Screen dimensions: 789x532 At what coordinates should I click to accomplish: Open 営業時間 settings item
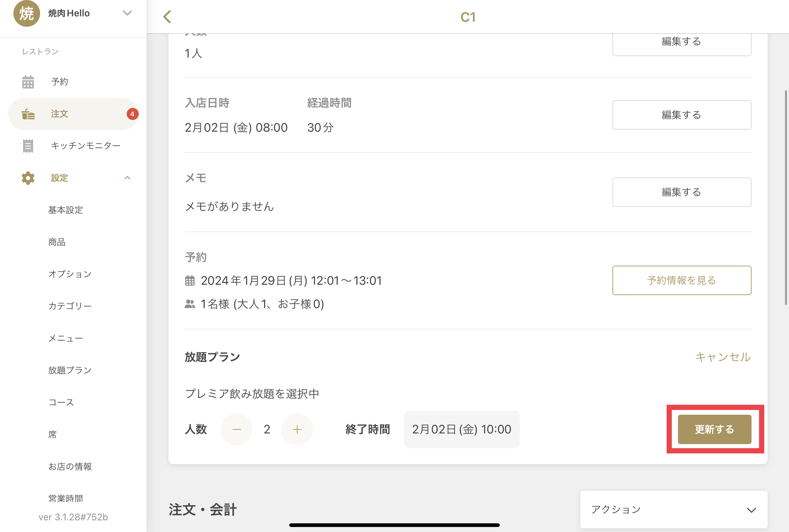(x=66, y=498)
